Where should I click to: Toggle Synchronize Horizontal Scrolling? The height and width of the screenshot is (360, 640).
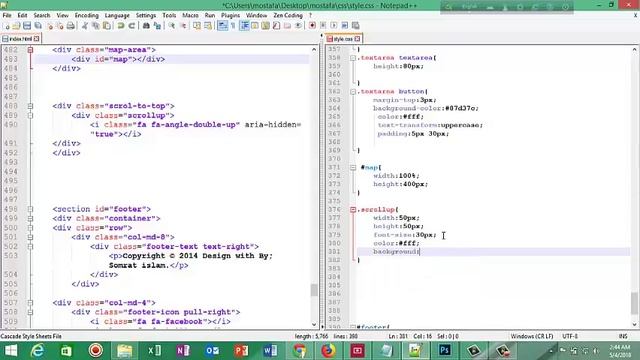tap(208, 26)
